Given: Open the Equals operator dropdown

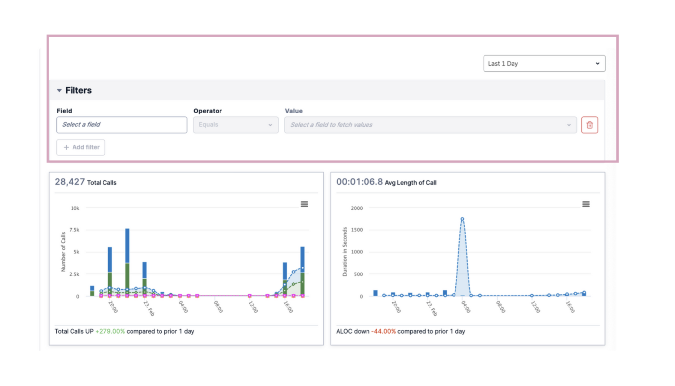Looking at the screenshot, I should pos(235,125).
